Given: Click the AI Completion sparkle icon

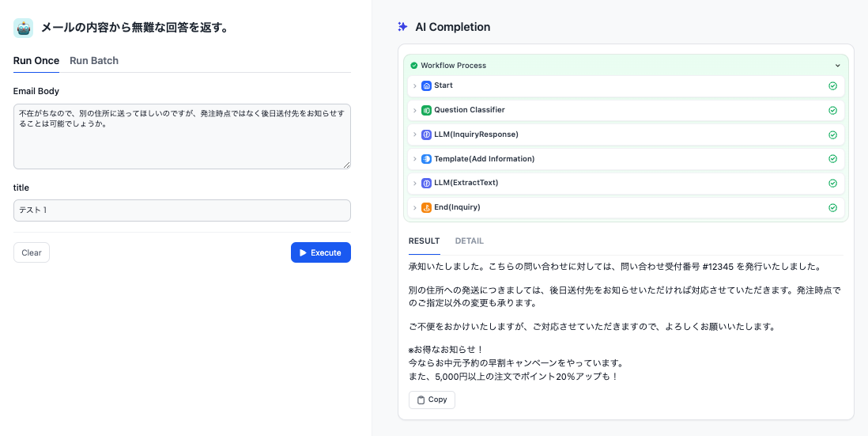Looking at the screenshot, I should coord(403,27).
